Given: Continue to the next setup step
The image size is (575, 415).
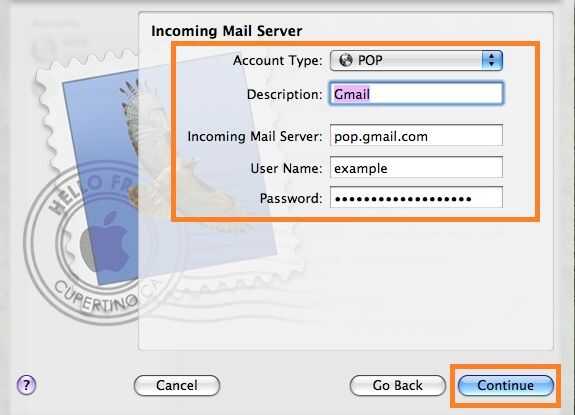Looking at the screenshot, I should click(x=506, y=385).
